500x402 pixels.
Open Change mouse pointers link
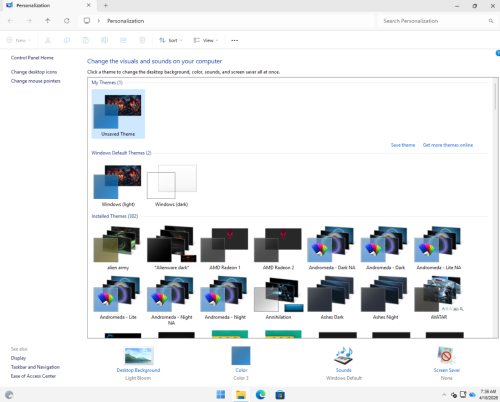[x=36, y=81]
